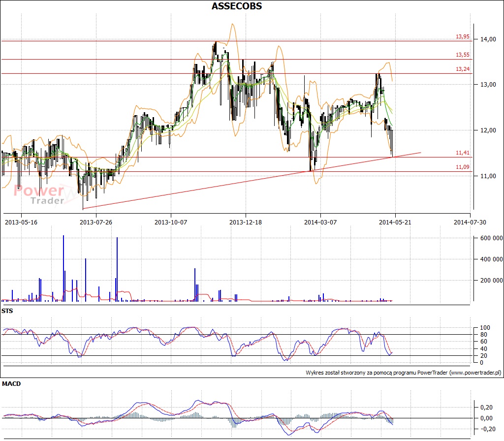504x441 pixels.
Task: Select the 13,24 resistance level label
Action: pyautogui.click(x=463, y=69)
